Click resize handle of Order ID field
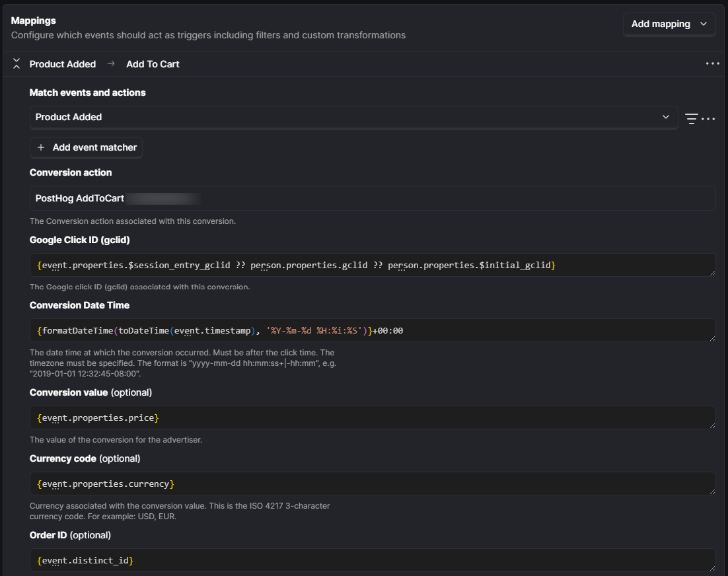The height and width of the screenshot is (576, 728). 711,567
